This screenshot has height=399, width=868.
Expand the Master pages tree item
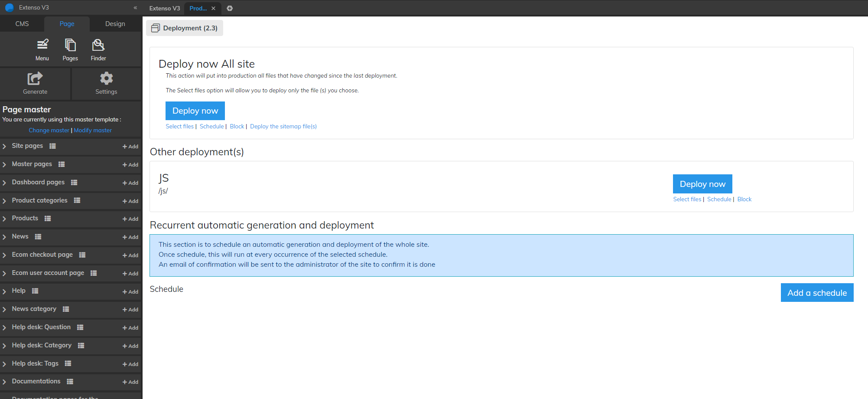pyautogui.click(x=4, y=164)
